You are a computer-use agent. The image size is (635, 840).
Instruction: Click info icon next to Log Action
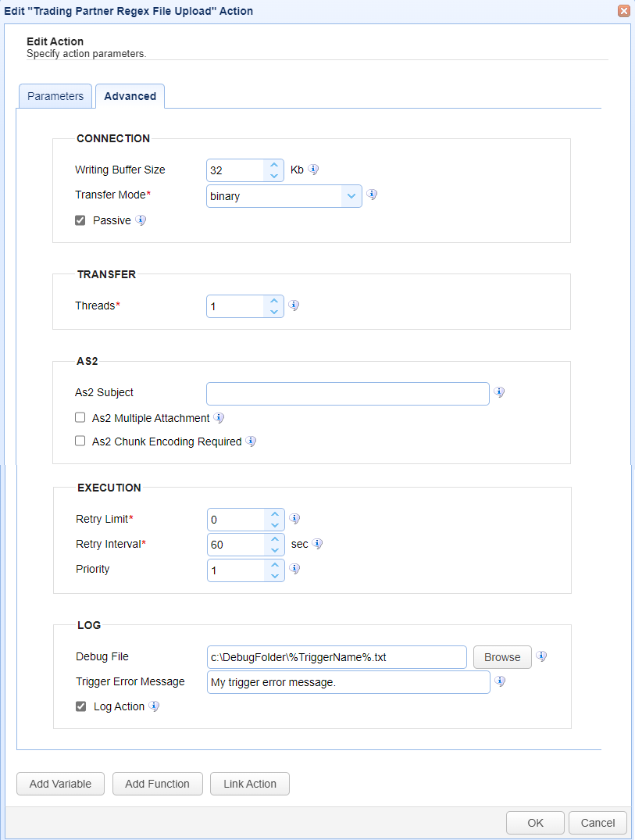(154, 706)
